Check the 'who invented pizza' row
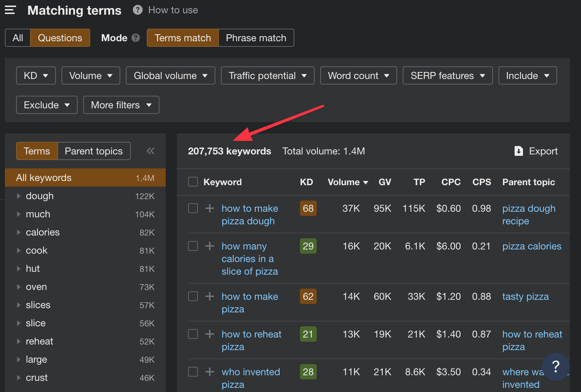The image size is (581, 392). pos(193,372)
